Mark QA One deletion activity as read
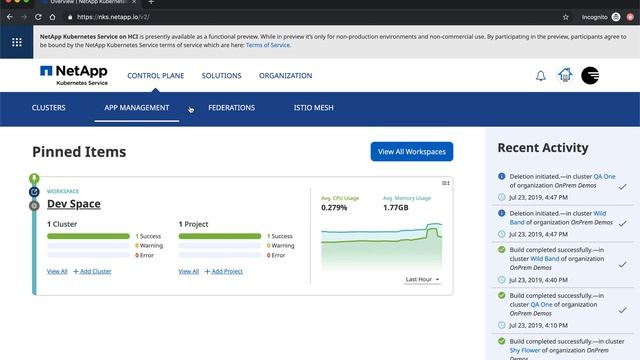Viewport: 640px width, 360px height. tap(622, 187)
